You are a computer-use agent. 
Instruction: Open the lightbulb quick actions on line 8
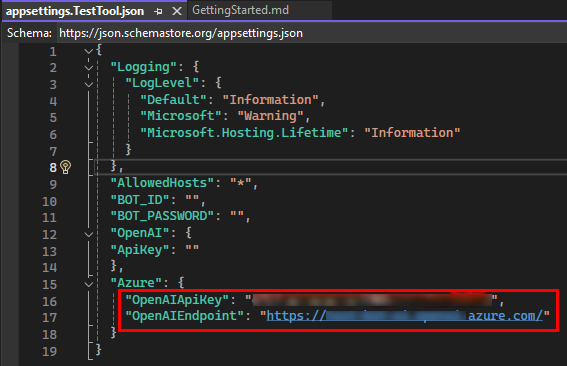(65, 167)
